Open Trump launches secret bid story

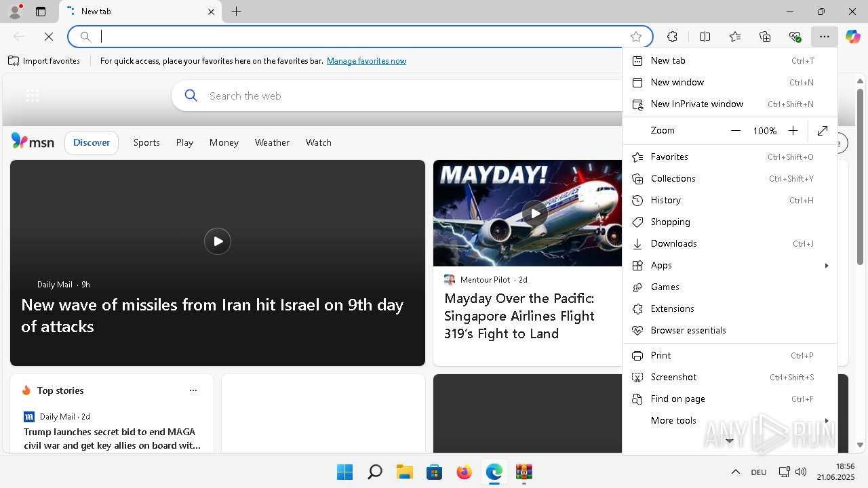pyautogui.click(x=112, y=439)
